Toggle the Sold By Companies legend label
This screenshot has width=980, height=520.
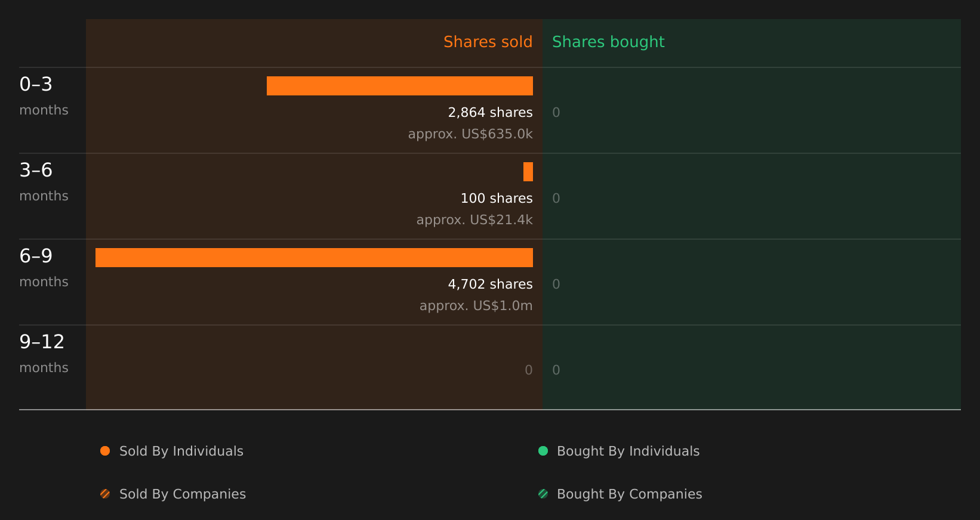(x=183, y=494)
